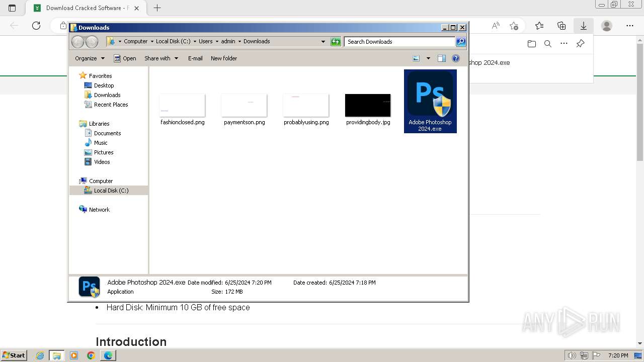Select providingbody.jpg thumbnail
644x362 pixels.
[368, 105]
